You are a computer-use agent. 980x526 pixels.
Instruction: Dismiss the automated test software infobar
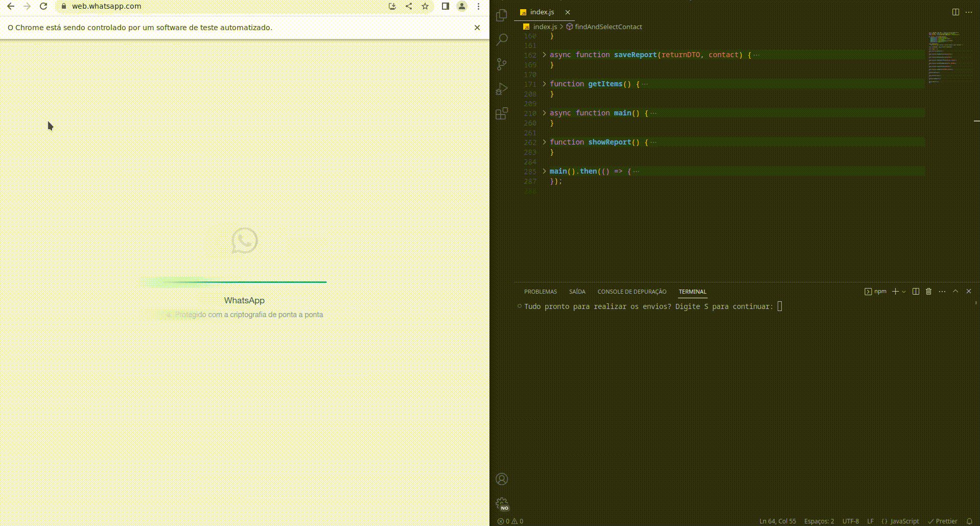pos(477,28)
